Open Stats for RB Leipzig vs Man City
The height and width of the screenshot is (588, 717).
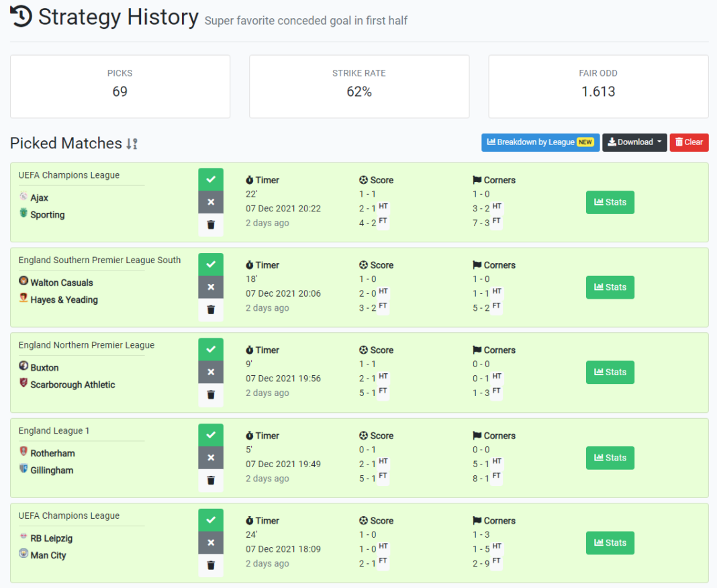coord(610,542)
